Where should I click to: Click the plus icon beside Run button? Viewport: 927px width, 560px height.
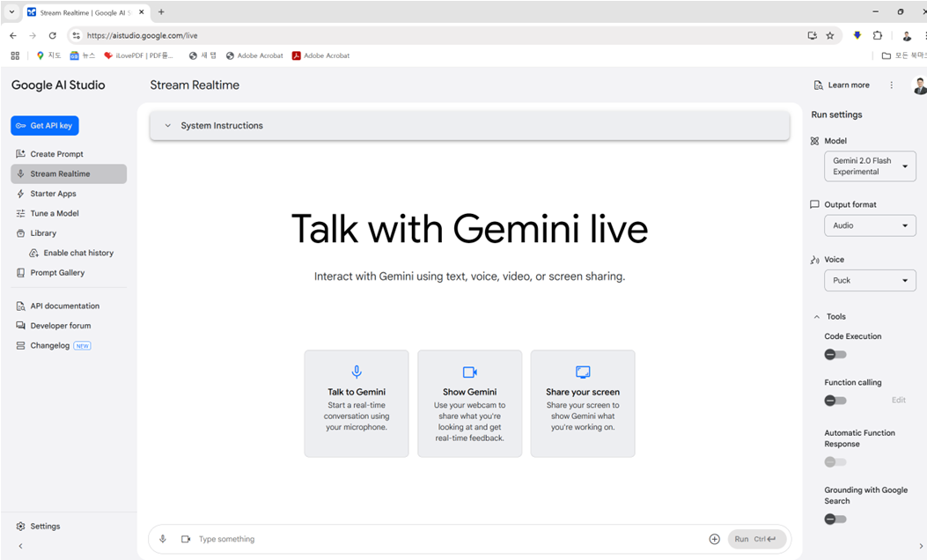click(x=714, y=539)
